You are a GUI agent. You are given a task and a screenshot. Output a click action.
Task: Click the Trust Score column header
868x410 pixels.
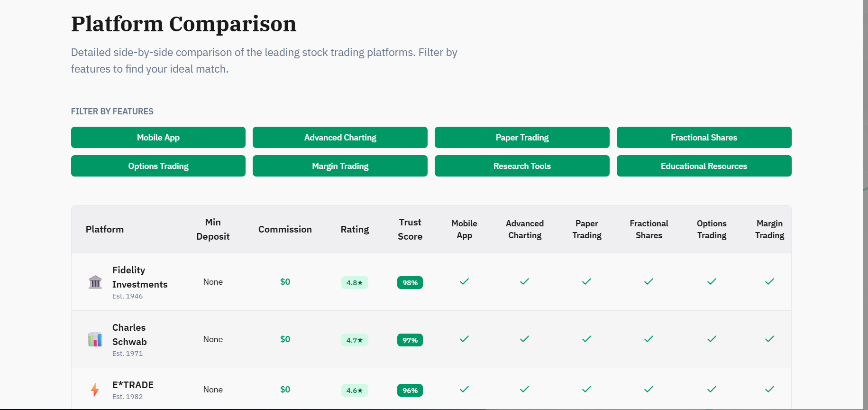click(x=410, y=229)
